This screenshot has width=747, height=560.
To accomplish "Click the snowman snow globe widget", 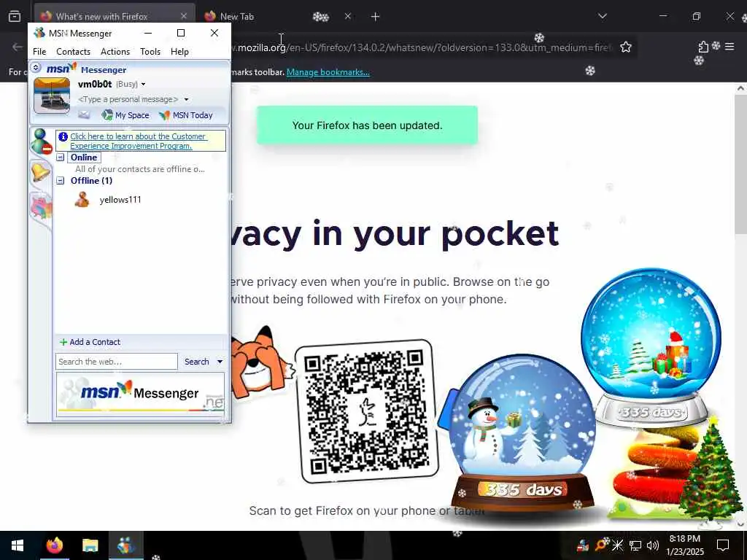I will point(523,433).
